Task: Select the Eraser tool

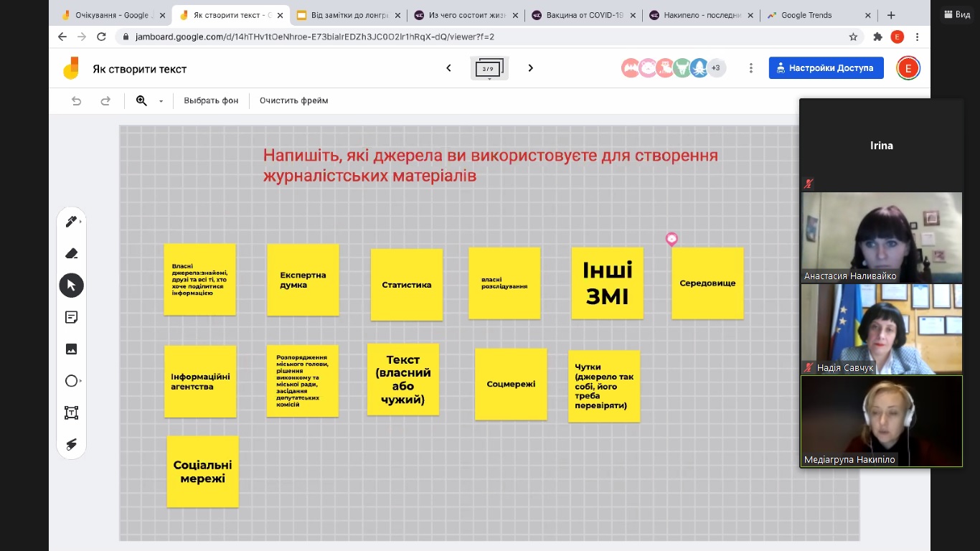Action: [x=71, y=253]
